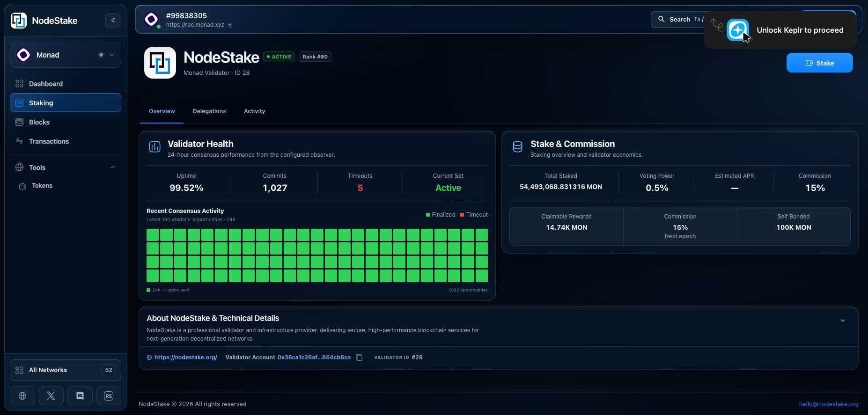
Task: Click the 52 networks count badge
Action: point(109,370)
